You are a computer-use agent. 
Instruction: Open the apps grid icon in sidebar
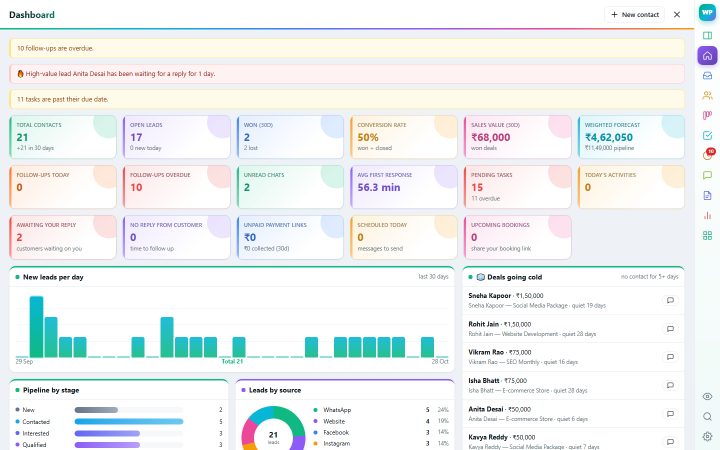click(707, 236)
